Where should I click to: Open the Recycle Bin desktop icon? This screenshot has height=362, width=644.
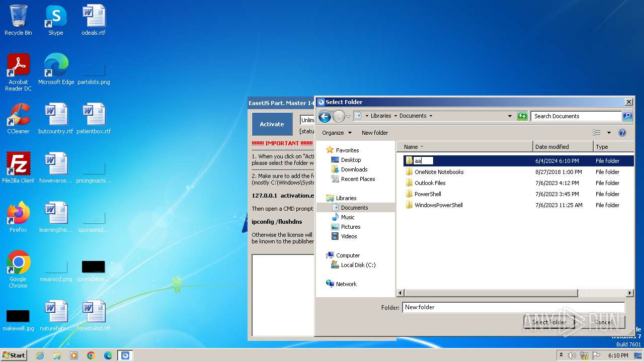[x=18, y=20]
